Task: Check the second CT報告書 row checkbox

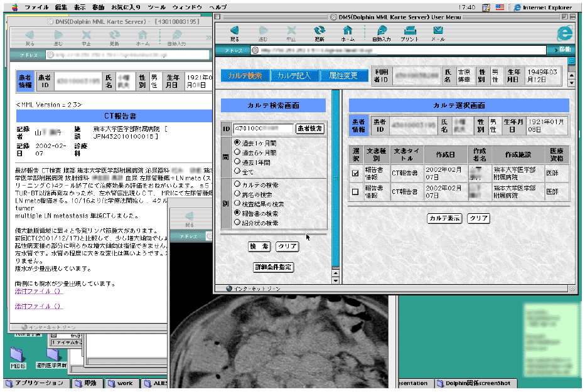Action: tap(355, 192)
